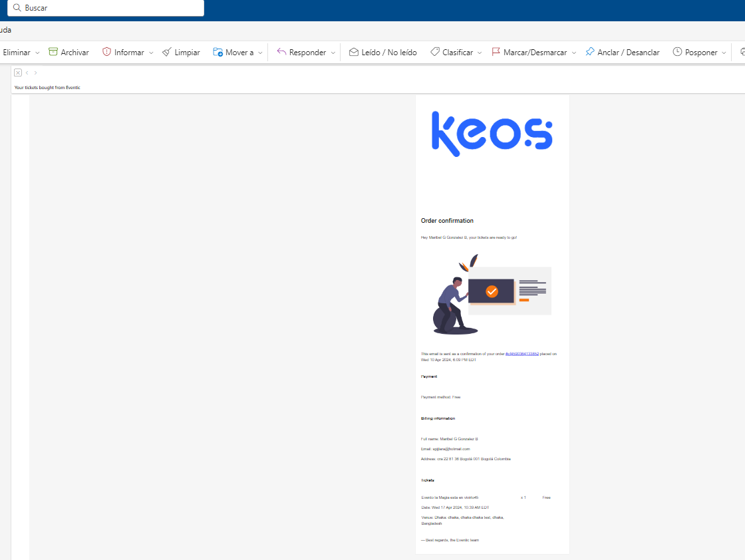Screen dimensions: 745x560
Task: Open the order number link
Action: point(521,354)
